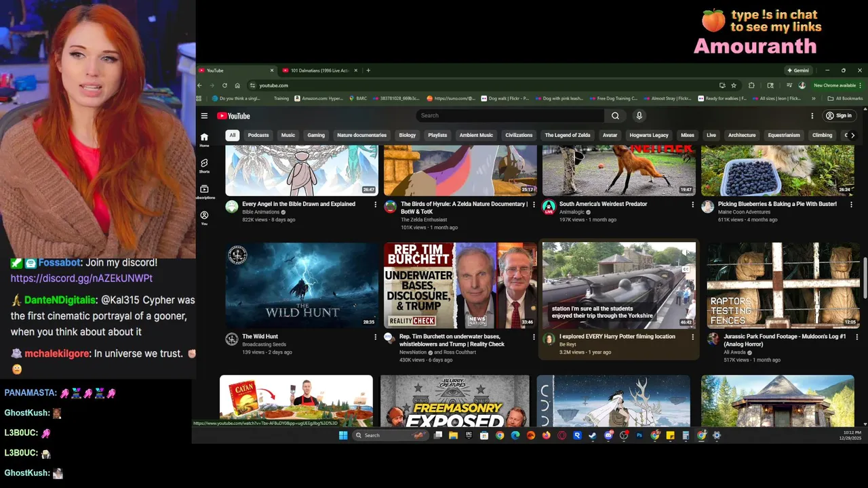Open the Calculator from the taskbar
This screenshot has height=488, width=868.
coord(686,435)
